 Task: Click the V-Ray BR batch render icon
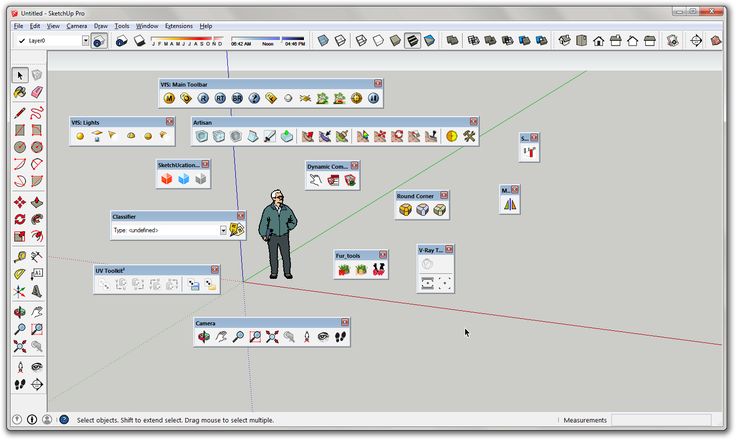(237, 98)
